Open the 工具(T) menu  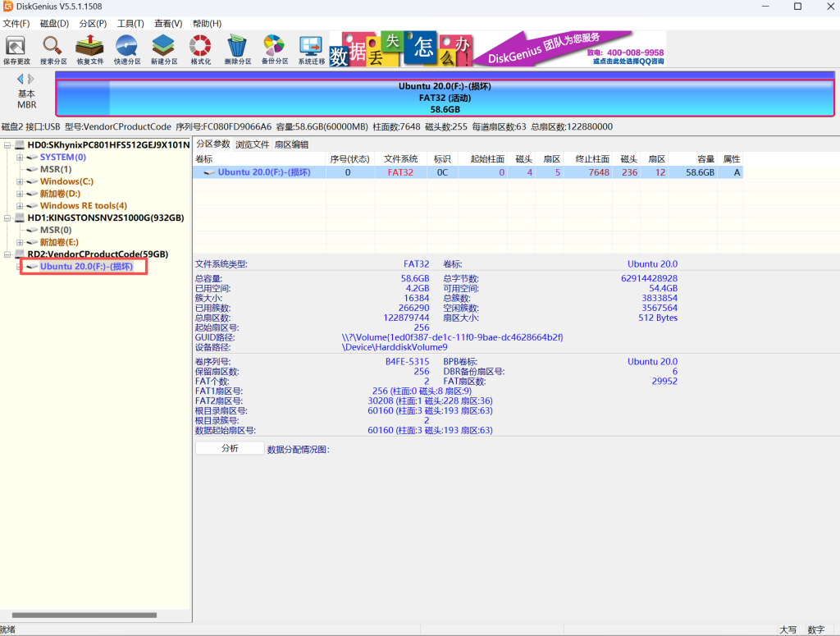(x=130, y=24)
